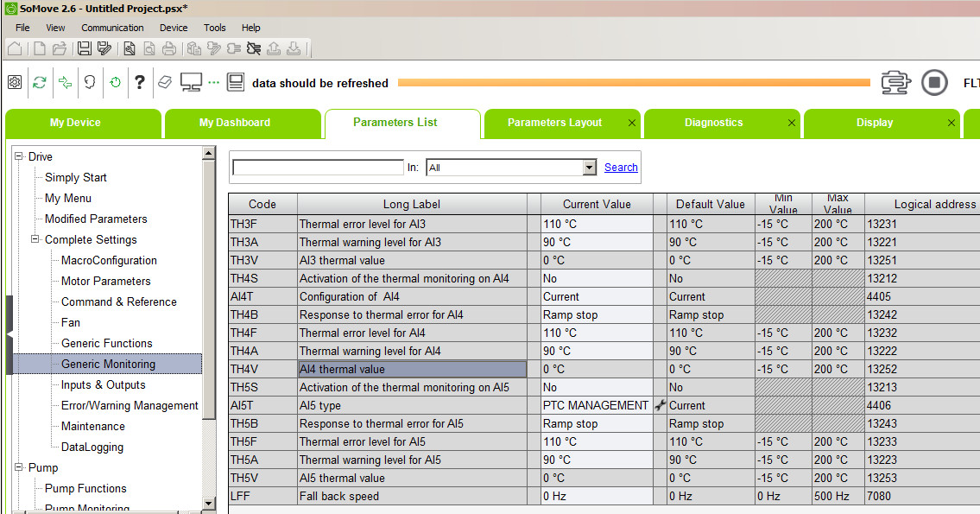
Task: Click the copy device pages icon
Action: (x=193, y=48)
